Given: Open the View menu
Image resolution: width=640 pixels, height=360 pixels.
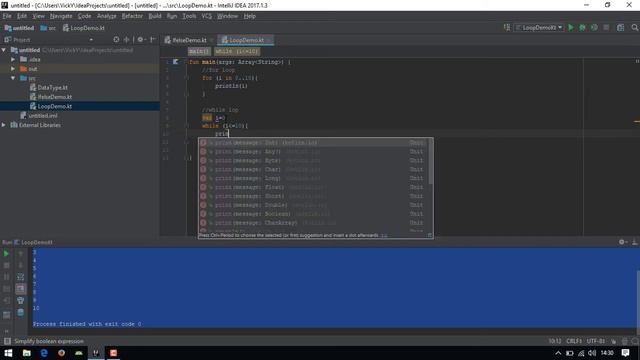Looking at the screenshot, I should pos(38,16).
